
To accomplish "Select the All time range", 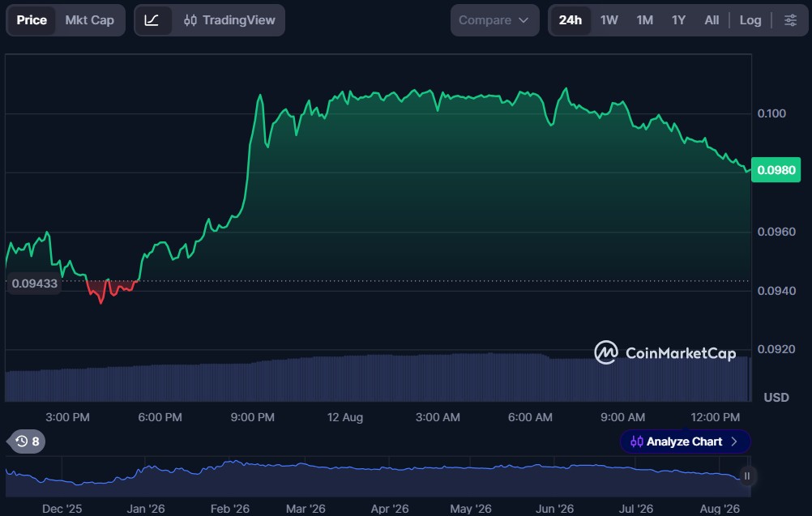I will (x=712, y=20).
